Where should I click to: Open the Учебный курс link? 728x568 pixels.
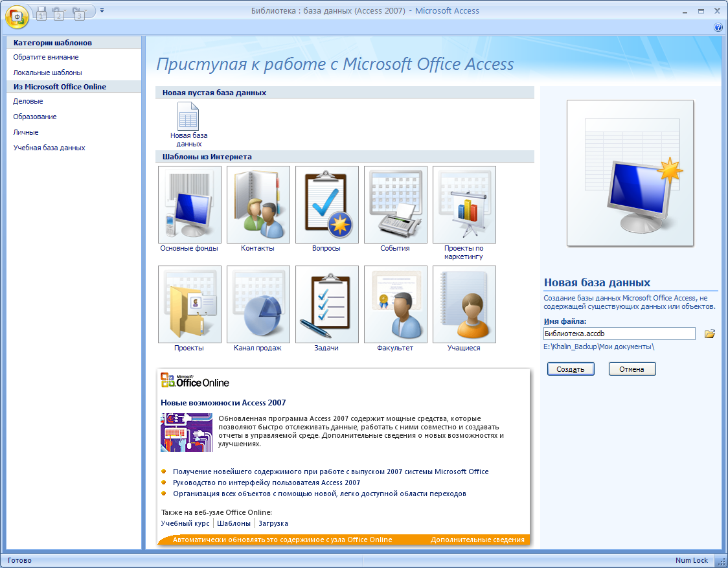pyautogui.click(x=185, y=523)
